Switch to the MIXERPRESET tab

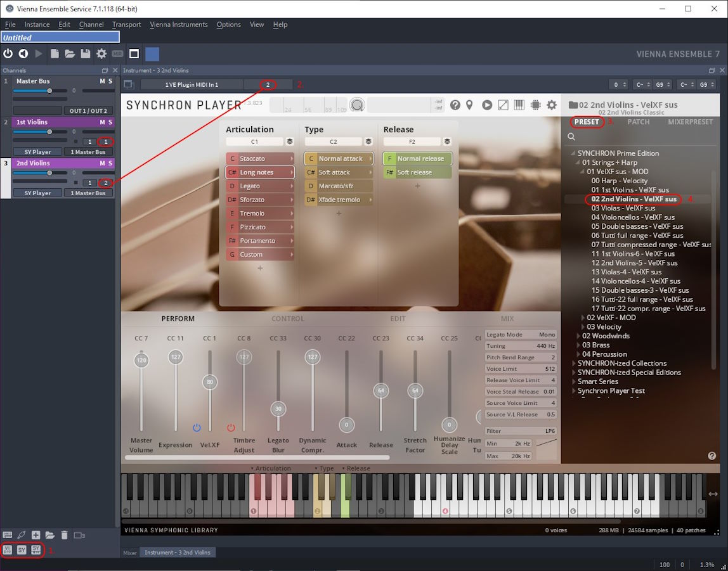(691, 122)
